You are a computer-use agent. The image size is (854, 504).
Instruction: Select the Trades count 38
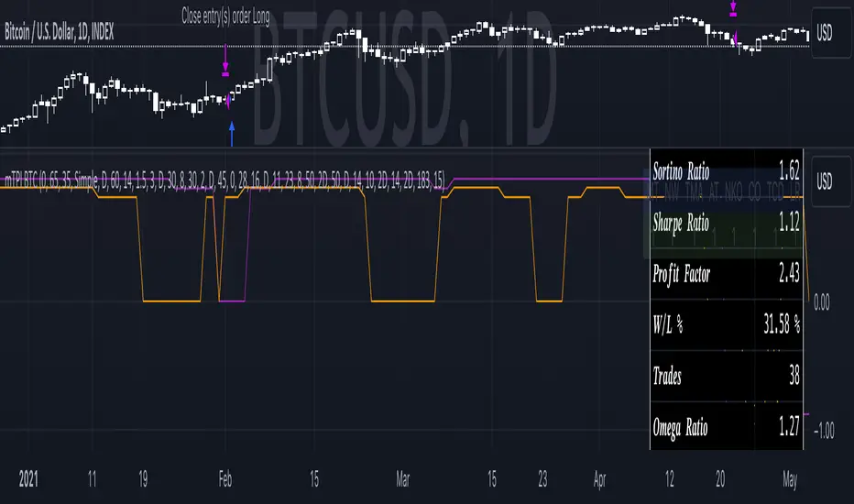coord(794,376)
